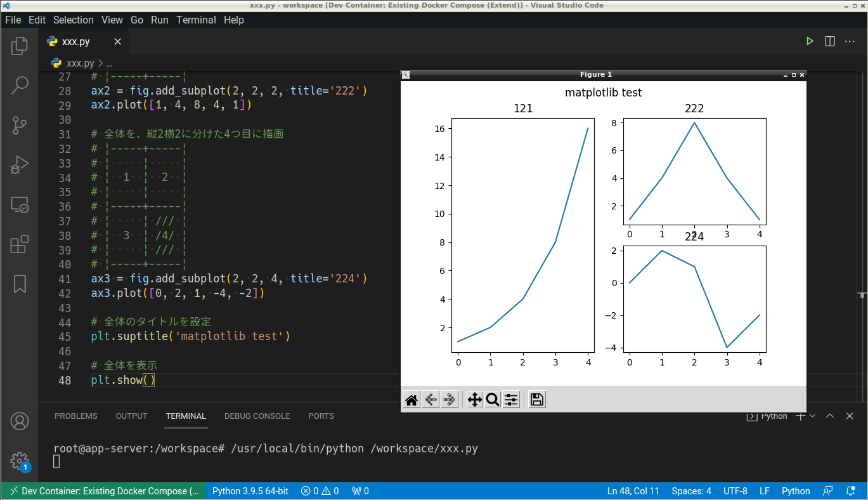Switch to the DEBUG CONSOLE tab
This screenshot has width=868, height=500.
257,416
